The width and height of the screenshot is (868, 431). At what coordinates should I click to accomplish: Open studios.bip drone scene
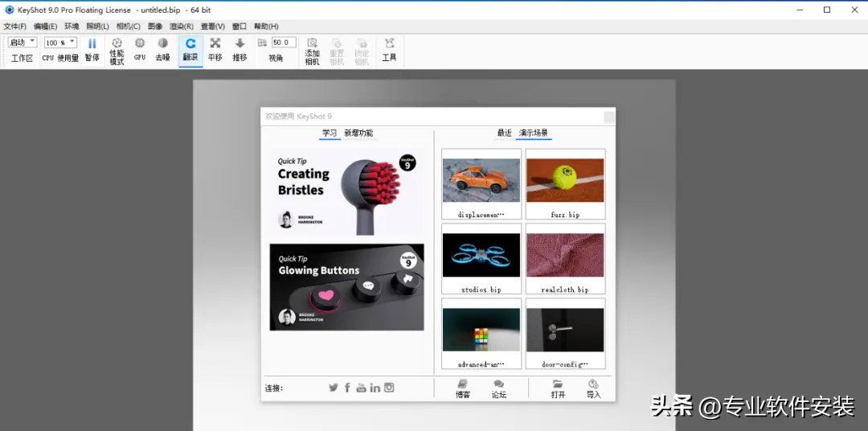click(x=481, y=259)
